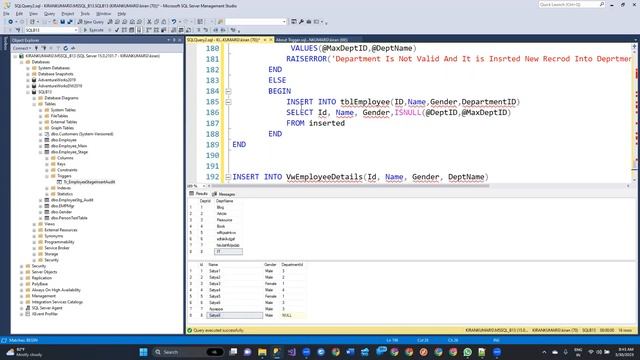Screen dimensions: 640x360
Task: Click the Undo arrow icon
Action: [174, 22]
